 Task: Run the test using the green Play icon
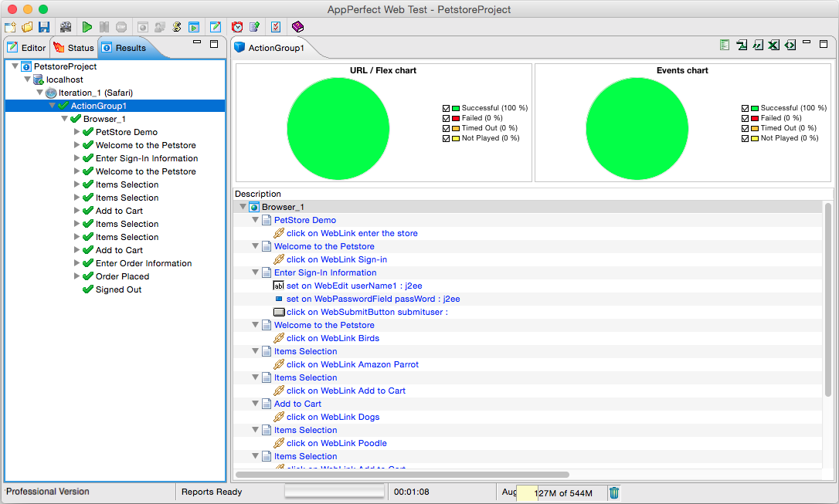[87, 26]
